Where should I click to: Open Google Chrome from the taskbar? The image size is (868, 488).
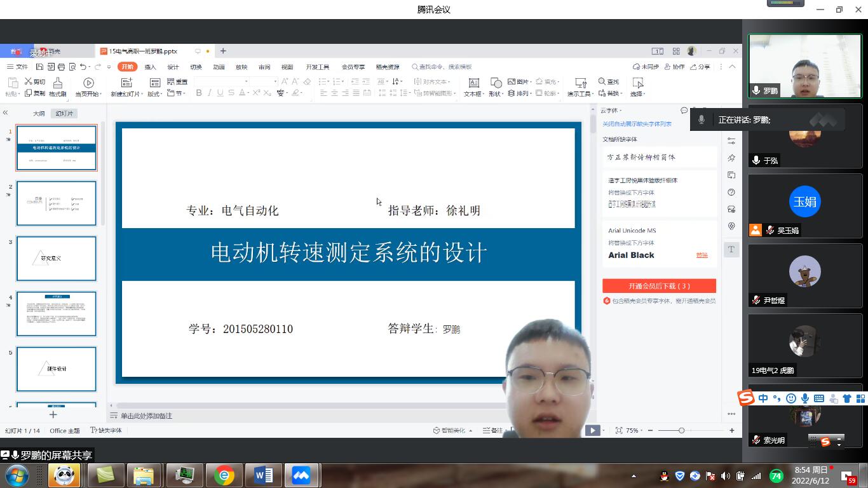click(x=224, y=475)
